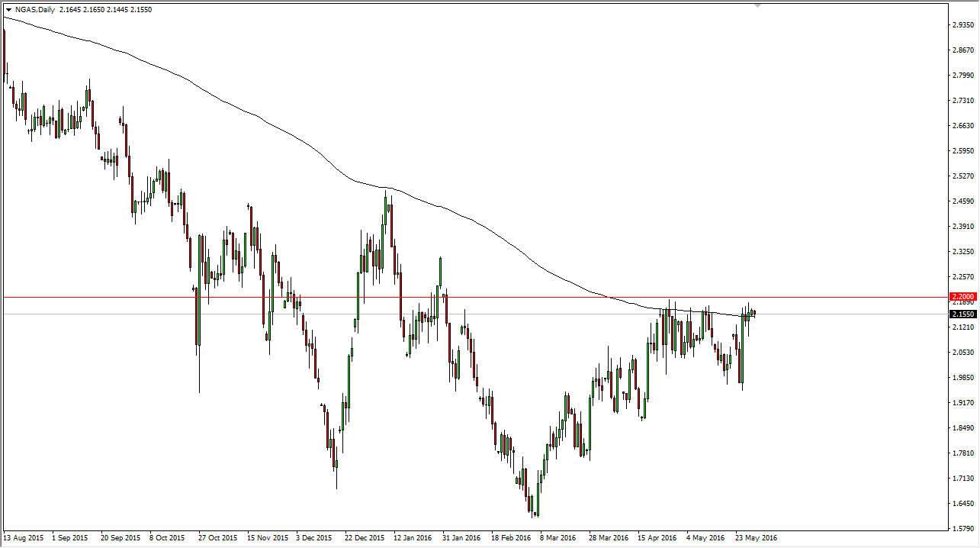980x548 pixels.
Task: Click the 2.4590 price axis label
Action: [x=962, y=201]
